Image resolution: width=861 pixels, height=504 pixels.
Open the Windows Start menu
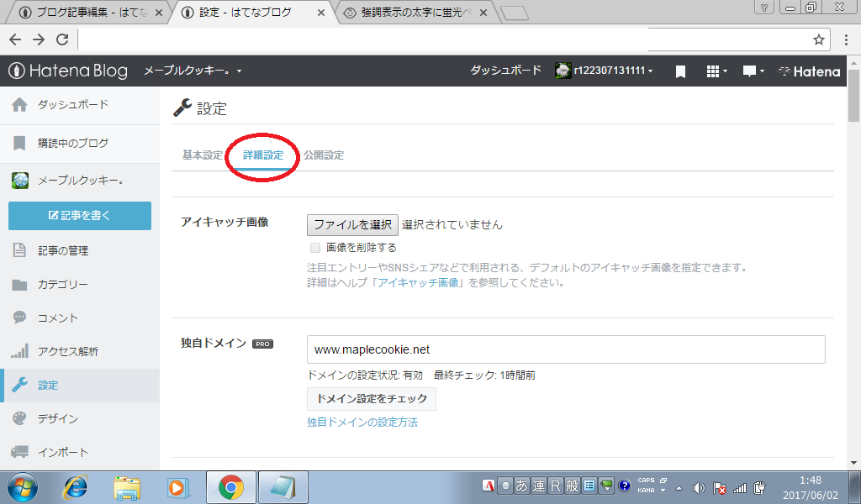tap(23, 487)
